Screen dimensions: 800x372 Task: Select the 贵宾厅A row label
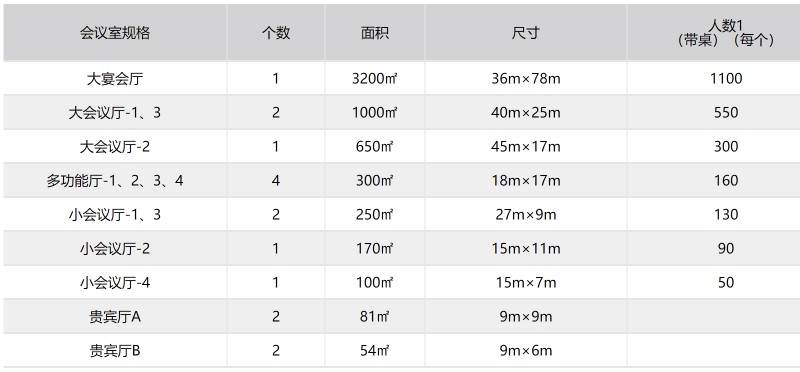tap(115, 316)
